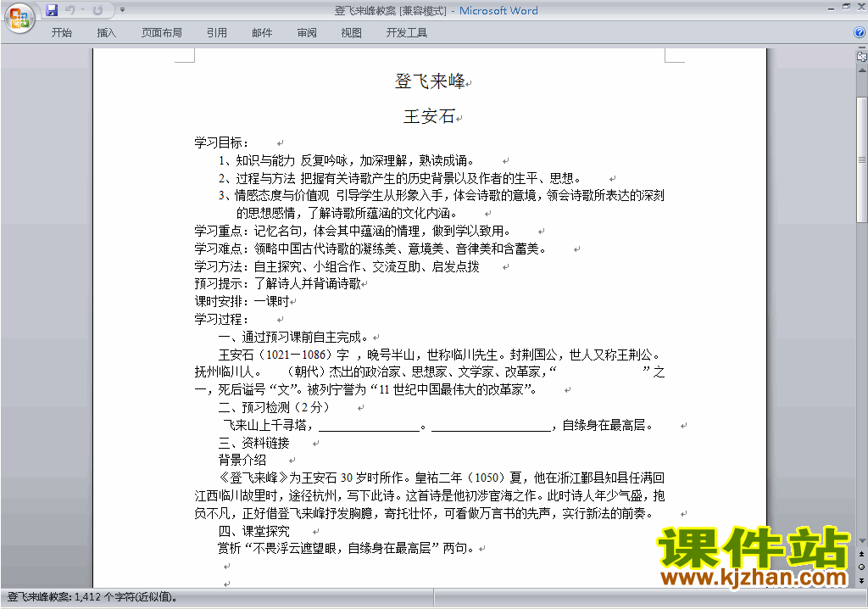Open the 视图 ribbon tab

[x=351, y=33]
